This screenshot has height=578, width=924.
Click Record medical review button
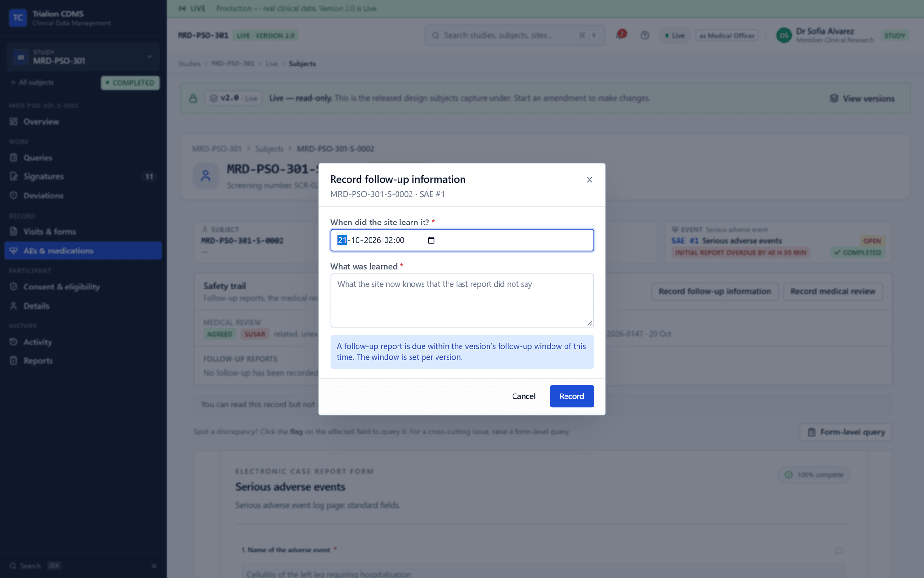833,291
